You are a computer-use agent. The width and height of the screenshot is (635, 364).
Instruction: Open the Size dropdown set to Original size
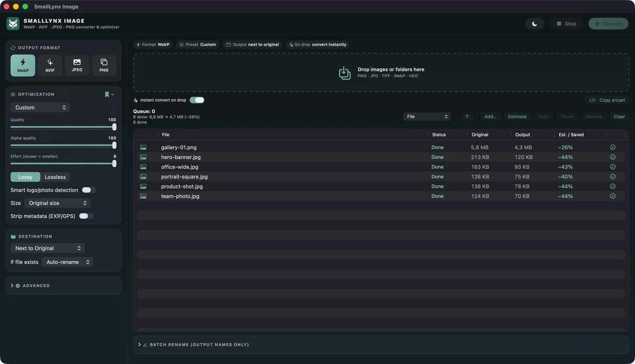point(57,203)
